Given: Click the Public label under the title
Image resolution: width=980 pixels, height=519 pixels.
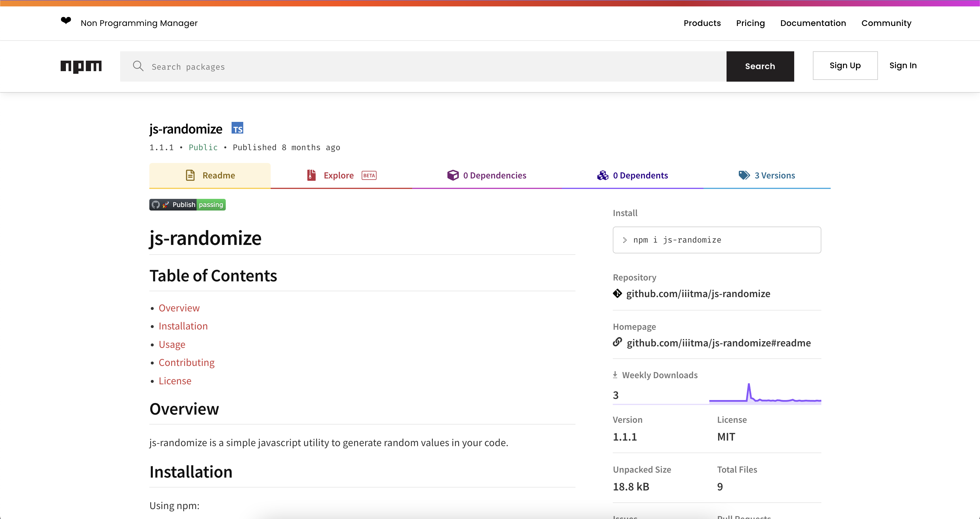Looking at the screenshot, I should pos(203,148).
